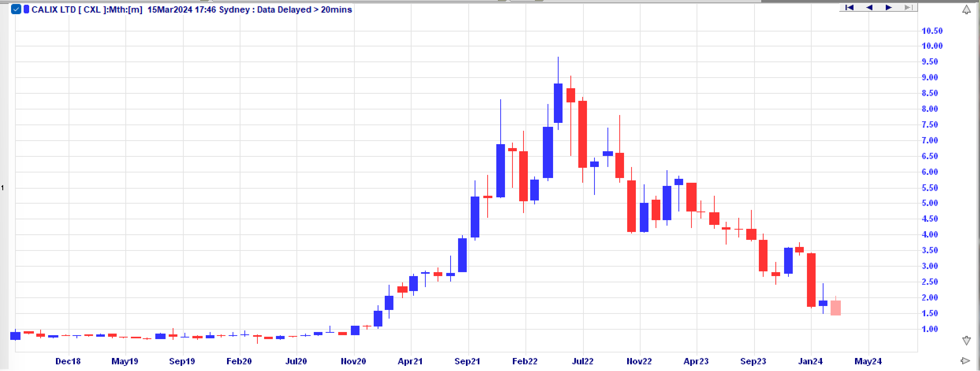Screen dimensions: 980x371
Task: Click the Jul22 date axis label
Action: coord(583,361)
